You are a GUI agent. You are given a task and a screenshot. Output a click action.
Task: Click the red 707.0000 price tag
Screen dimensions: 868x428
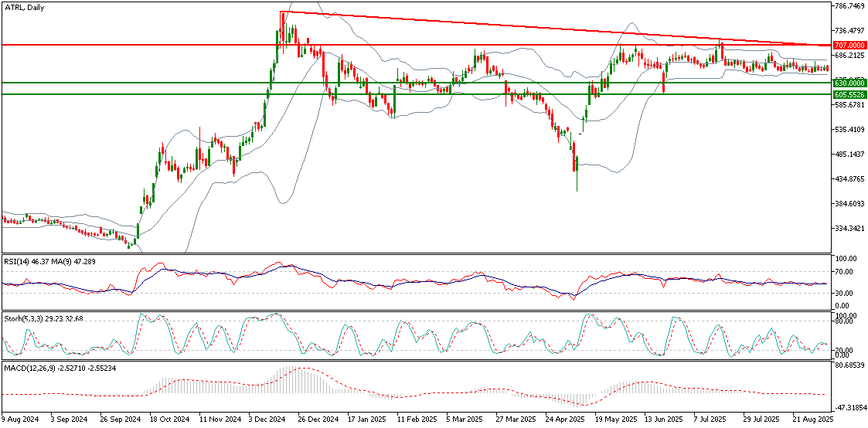[x=849, y=46]
